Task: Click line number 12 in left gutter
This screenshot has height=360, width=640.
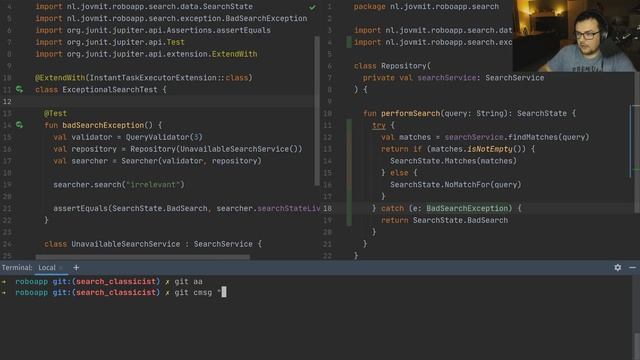Action: pos(7,102)
